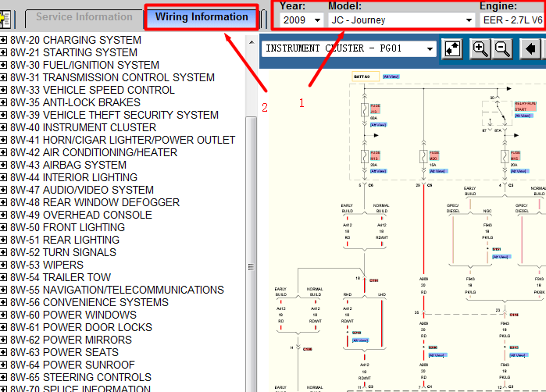Click Alt.View link under RELAY-RUN/START
Screen dimensions: 546x392
523,116
